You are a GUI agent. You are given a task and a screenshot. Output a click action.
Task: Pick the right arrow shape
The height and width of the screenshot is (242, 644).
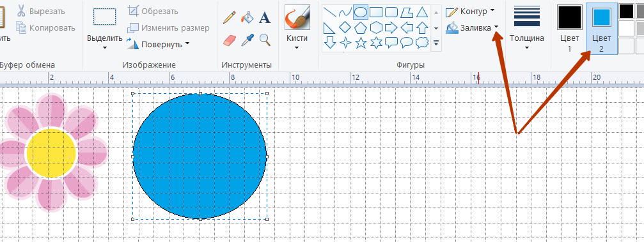[x=391, y=28]
